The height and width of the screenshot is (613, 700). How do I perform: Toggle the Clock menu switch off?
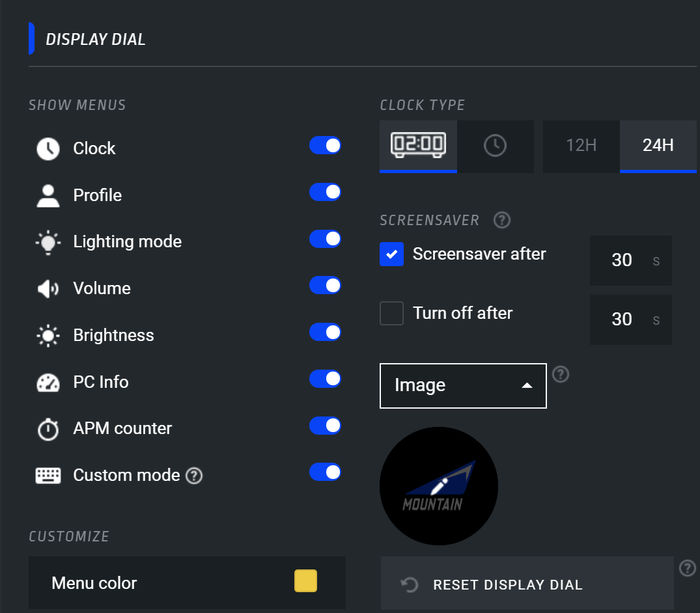coord(325,146)
